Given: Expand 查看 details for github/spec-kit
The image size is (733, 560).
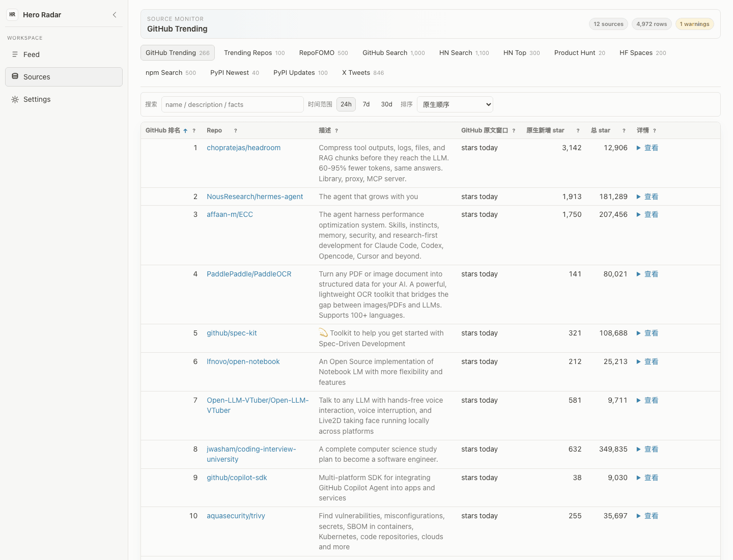Looking at the screenshot, I should (x=647, y=333).
